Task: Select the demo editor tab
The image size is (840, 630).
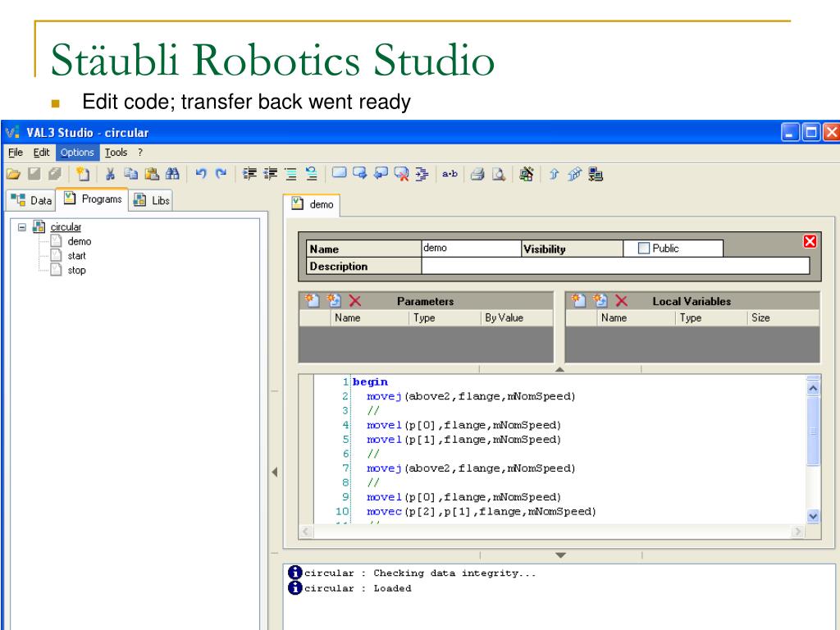Action: tap(312, 204)
